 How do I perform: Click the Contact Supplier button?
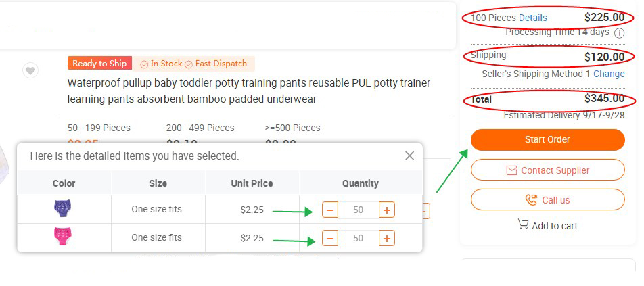point(547,170)
